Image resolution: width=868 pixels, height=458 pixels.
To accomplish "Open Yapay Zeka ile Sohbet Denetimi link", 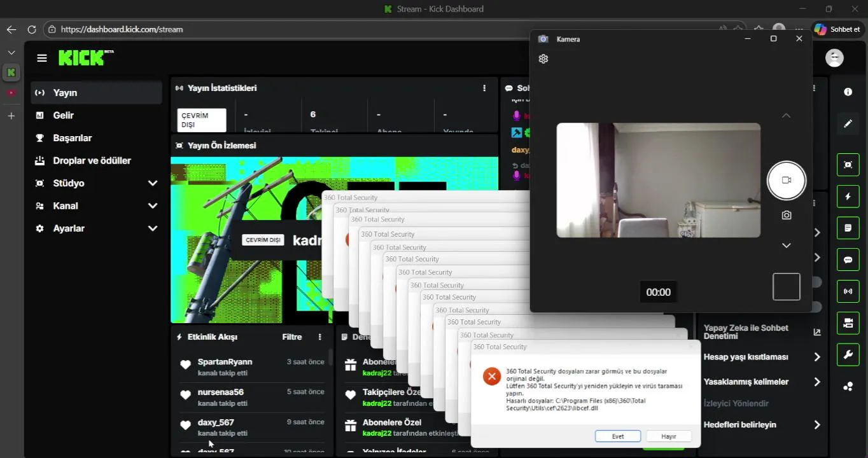I will 762,332.
